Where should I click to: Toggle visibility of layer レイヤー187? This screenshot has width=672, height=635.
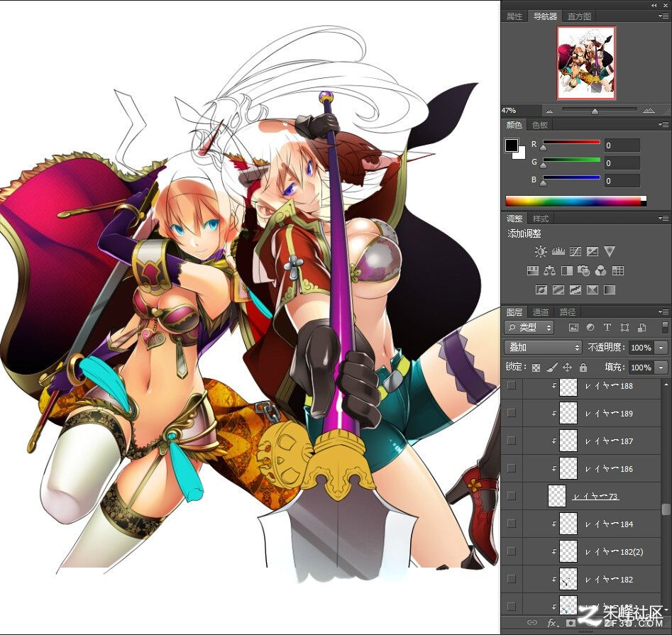(x=512, y=441)
